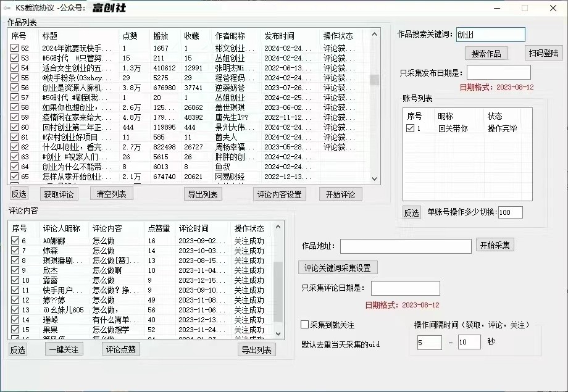The height and width of the screenshot is (392, 568).
Task: Click inside the 作品搜索关键词 search box
Action: 491,35
